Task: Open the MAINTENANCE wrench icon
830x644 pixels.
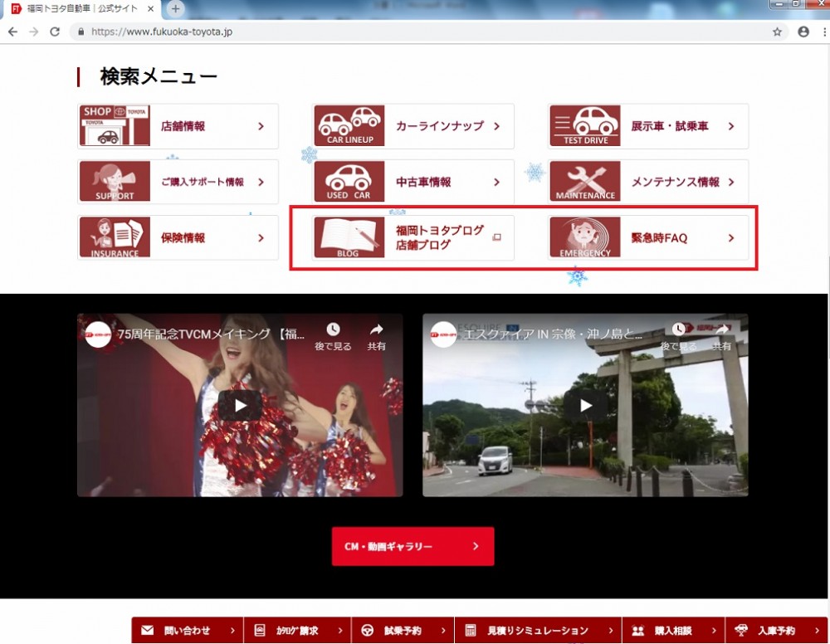Action: point(585,182)
